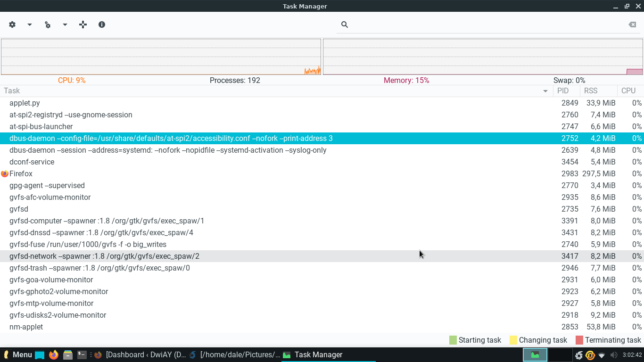Image resolution: width=644 pixels, height=362 pixels.
Task: Expand the dropdown arrow beside settings gear
Action: click(x=29, y=25)
